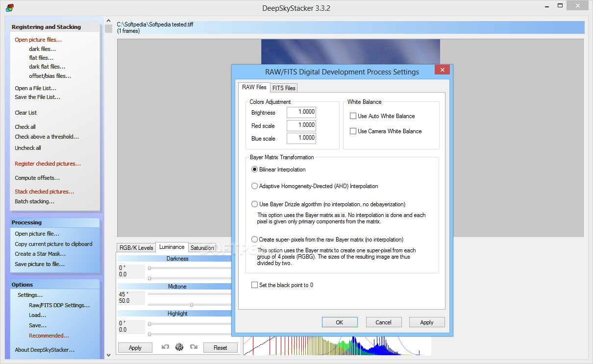
Task: Click Stack checked pictures…
Action: 44,192
